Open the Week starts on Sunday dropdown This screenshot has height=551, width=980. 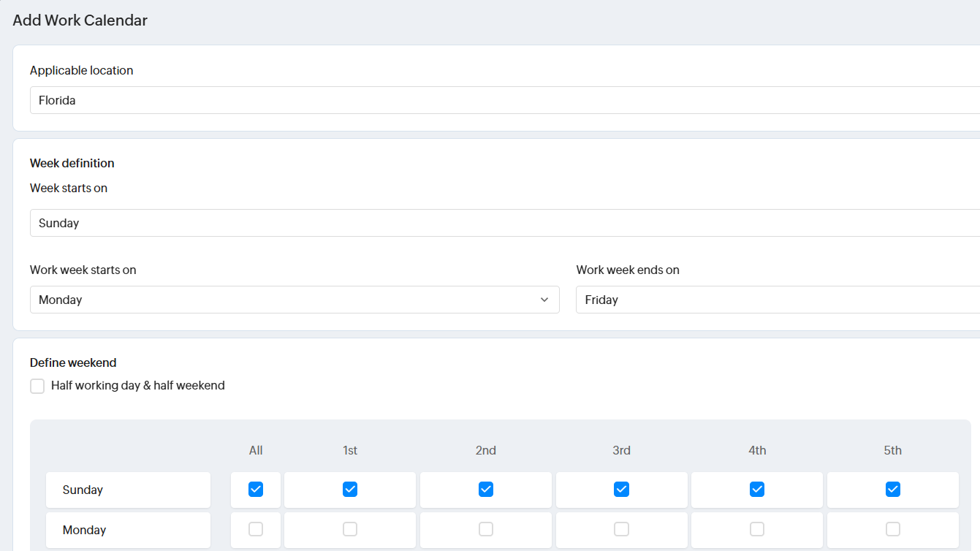pos(504,223)
